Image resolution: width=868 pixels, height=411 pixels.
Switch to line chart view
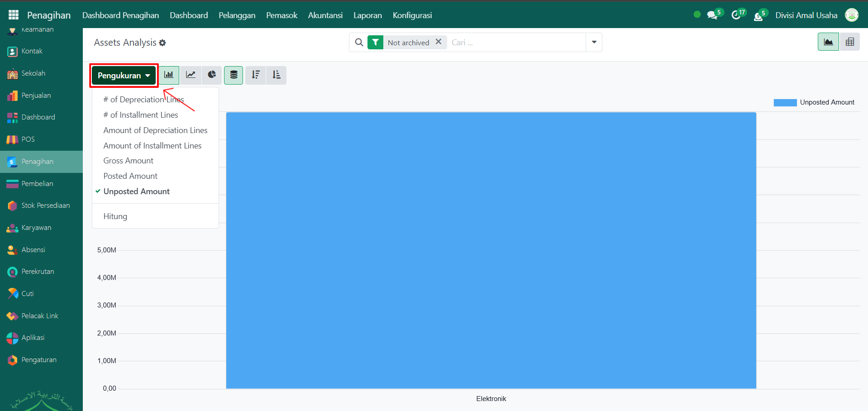click(x=191, y=75)
